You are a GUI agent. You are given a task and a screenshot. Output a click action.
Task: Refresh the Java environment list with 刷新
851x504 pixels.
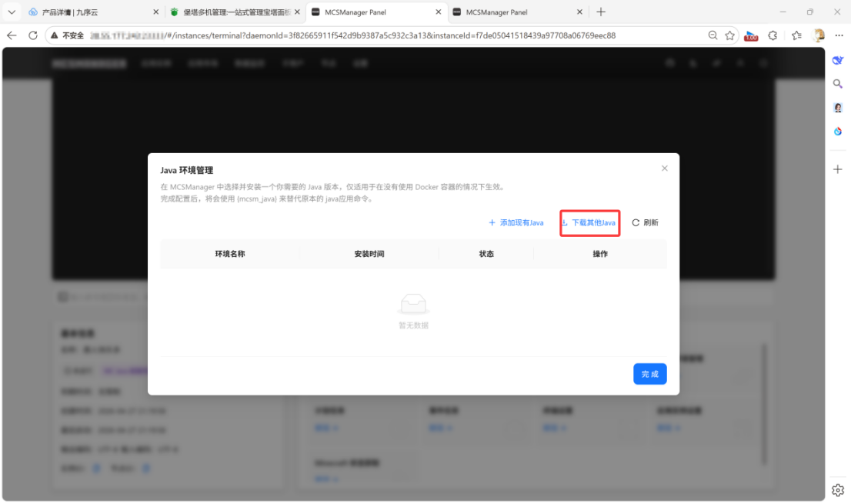645,222
